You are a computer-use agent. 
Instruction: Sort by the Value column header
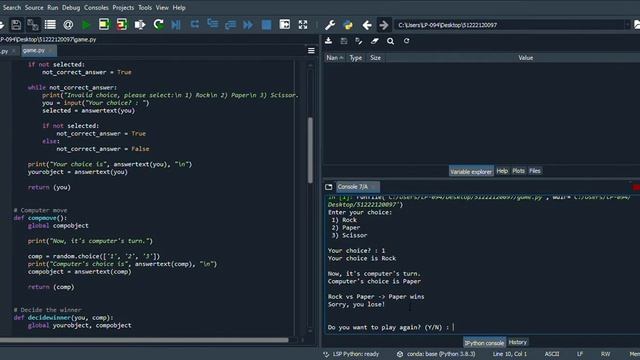[x=526, y=58]
